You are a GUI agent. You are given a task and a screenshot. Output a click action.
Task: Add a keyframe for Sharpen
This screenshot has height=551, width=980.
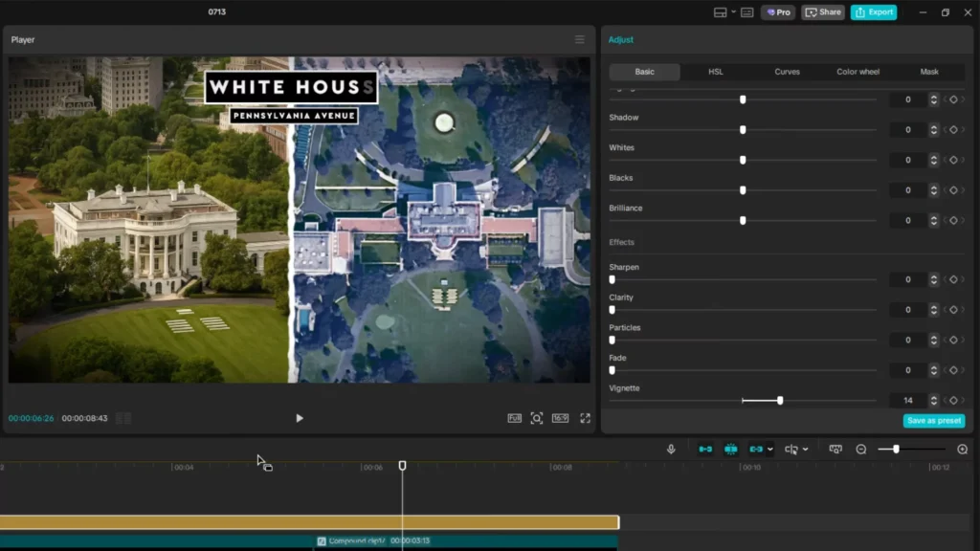coord(953,280)
